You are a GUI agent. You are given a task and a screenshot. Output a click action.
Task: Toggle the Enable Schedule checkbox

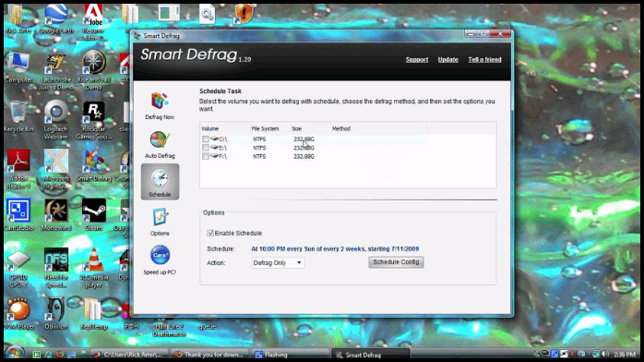tap(210, 234)
